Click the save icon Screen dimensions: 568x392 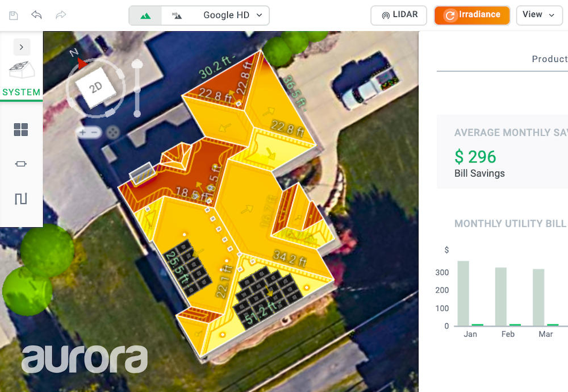click(14, 15)
